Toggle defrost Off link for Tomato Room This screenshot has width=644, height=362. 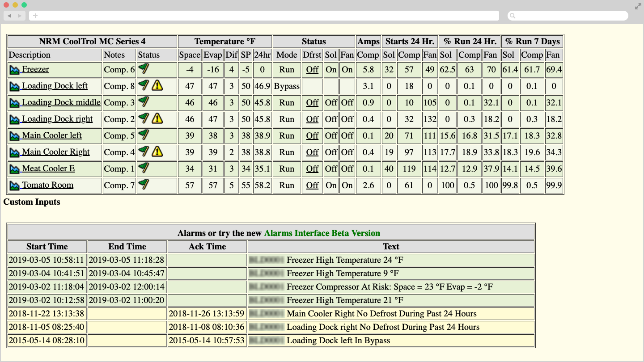[312, 185]
